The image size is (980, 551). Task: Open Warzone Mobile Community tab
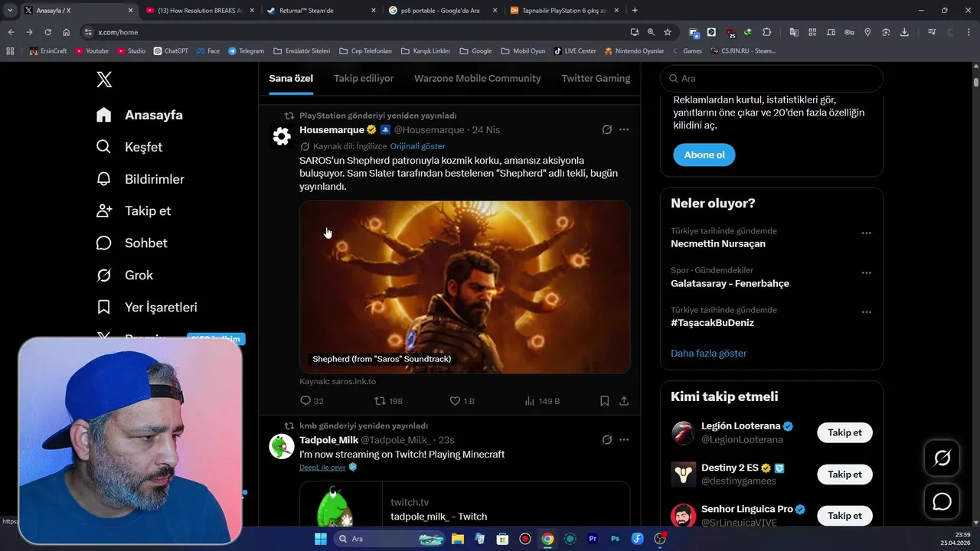[478, 79]
